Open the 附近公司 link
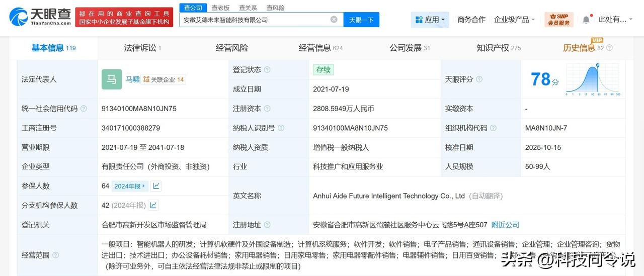This screenshot has width=644, height=276. (x=505, y=225)
